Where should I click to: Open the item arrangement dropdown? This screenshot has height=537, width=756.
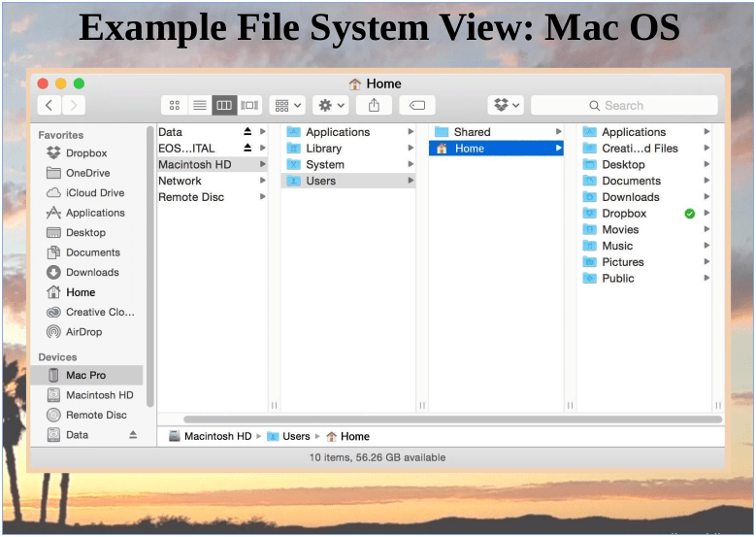(x=286, y=105)
